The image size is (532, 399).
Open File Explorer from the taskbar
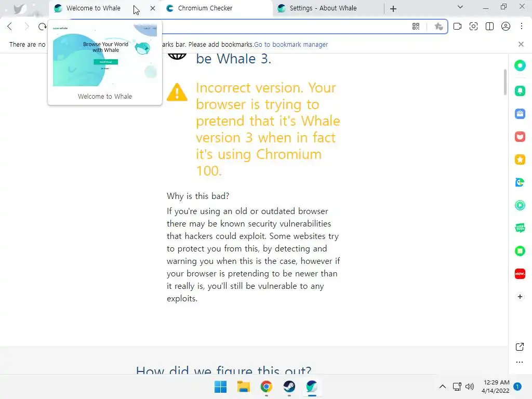click(x=243, y=387)
